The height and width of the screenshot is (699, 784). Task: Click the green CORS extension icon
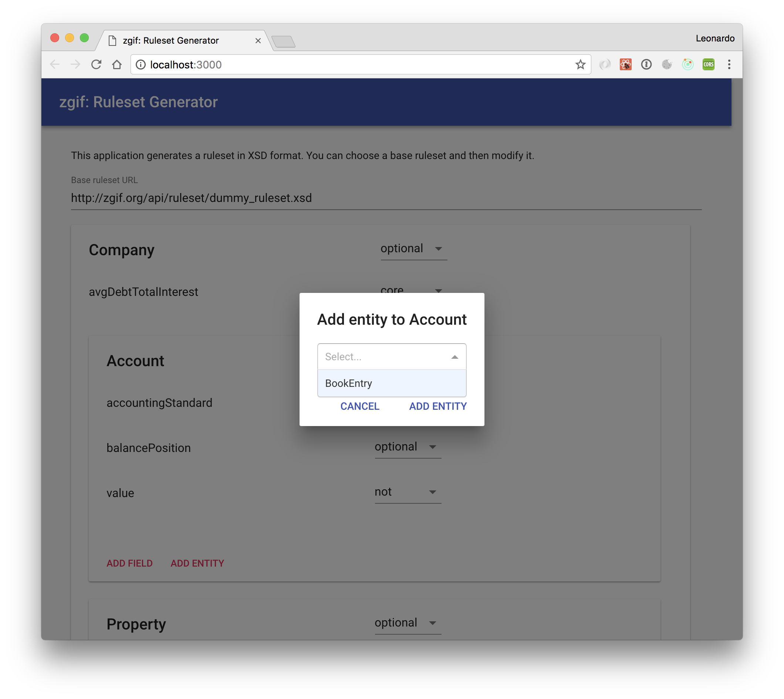coord(708,64)
